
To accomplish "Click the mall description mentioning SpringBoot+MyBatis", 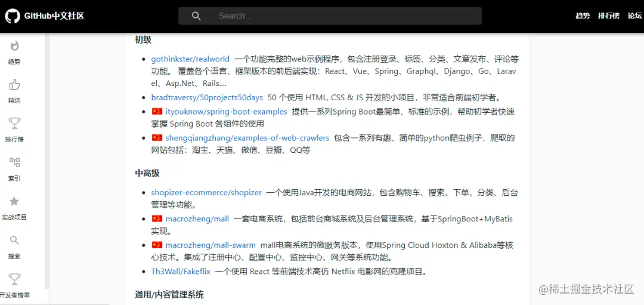I will 332,225.
